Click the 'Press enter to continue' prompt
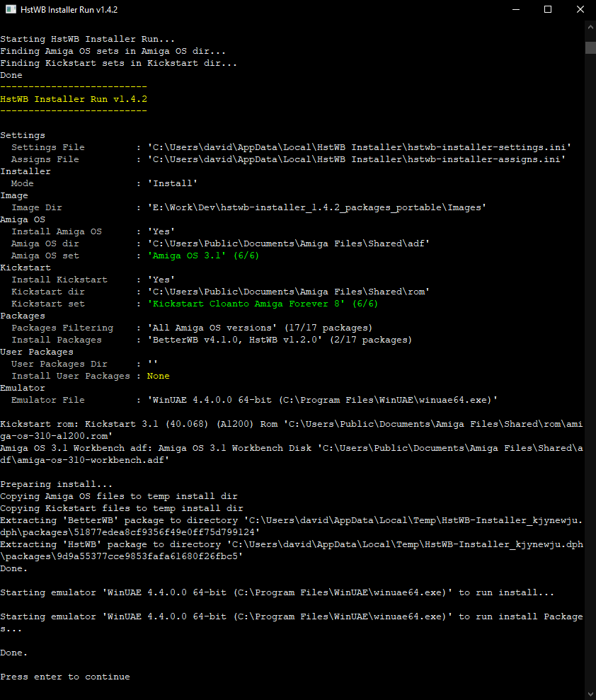596x700 pixels. point(65,677)
